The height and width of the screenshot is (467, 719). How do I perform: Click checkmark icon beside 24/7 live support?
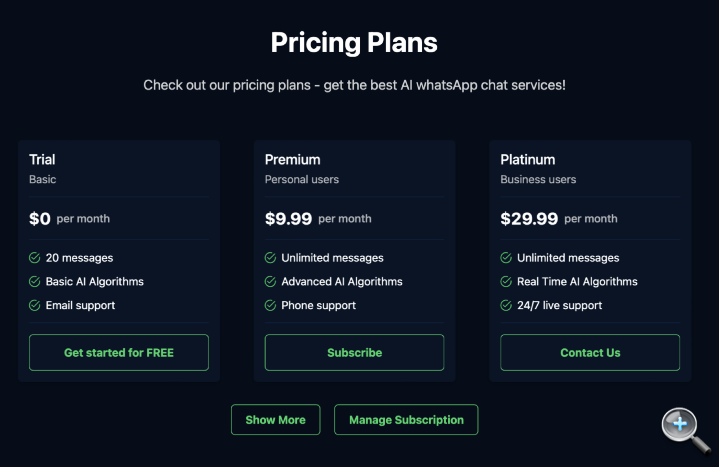click(x=506, y=306)
